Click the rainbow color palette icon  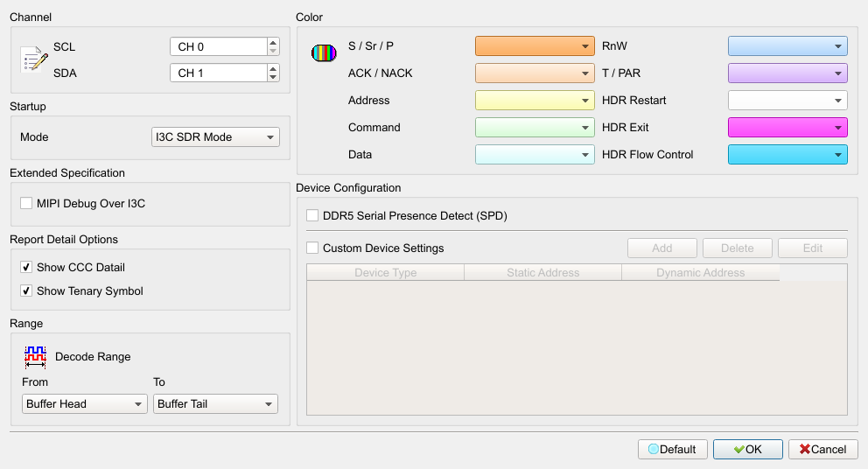324,53
